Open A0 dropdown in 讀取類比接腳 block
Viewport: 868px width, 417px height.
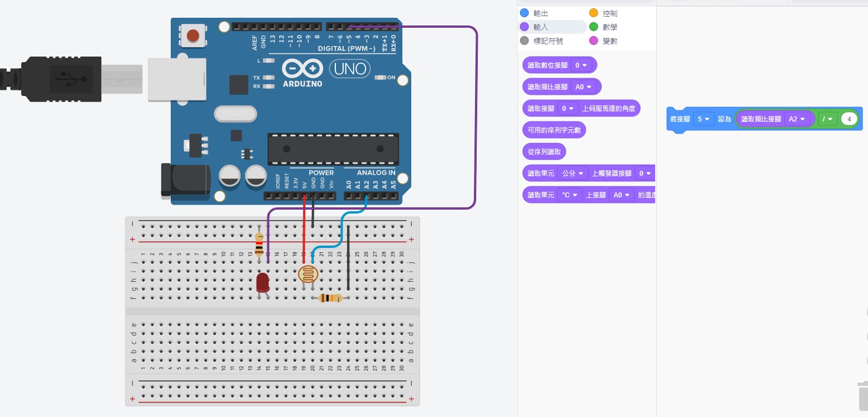point(584,87)
